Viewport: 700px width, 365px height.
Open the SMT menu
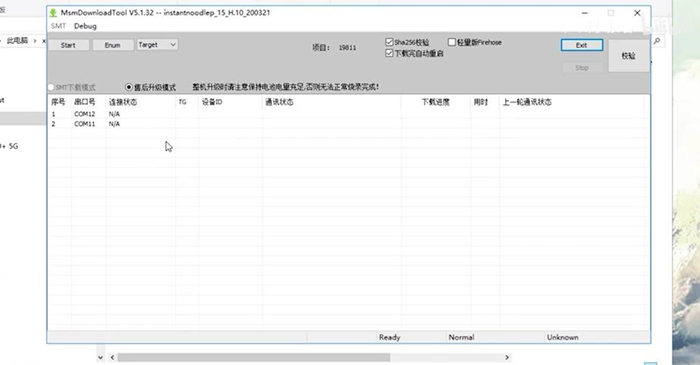coord(58,26)
